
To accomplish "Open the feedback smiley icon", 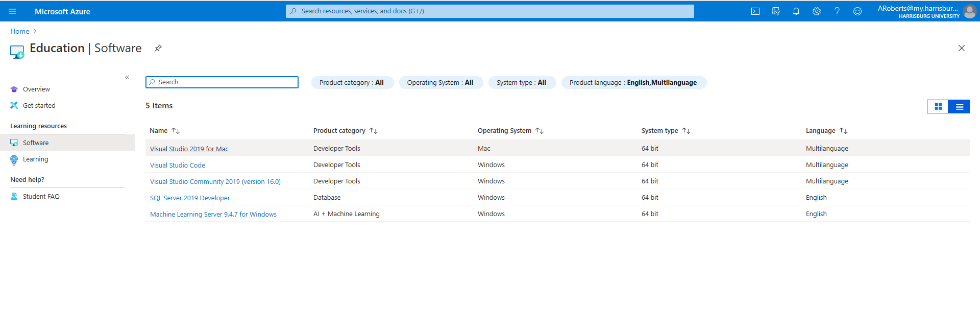I will (x=857, y=11).
